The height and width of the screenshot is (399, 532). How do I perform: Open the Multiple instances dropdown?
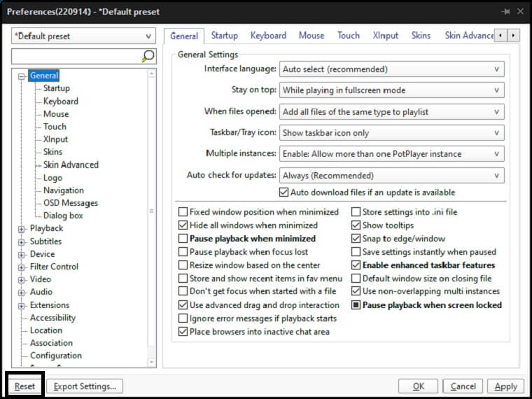[x=391, y=154]
